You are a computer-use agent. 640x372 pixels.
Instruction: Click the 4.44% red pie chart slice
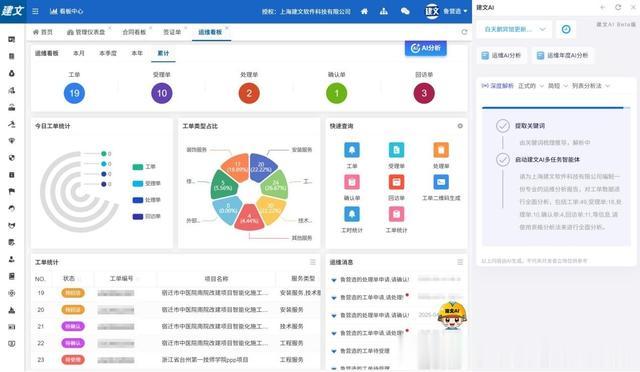point(249,218)
